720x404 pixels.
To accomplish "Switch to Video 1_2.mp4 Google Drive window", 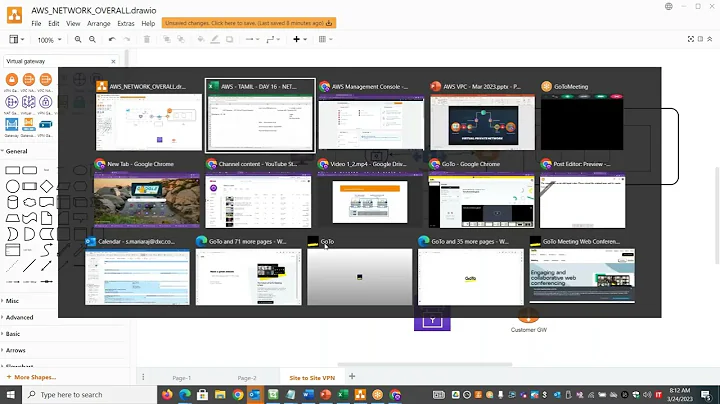I will 370,200.
